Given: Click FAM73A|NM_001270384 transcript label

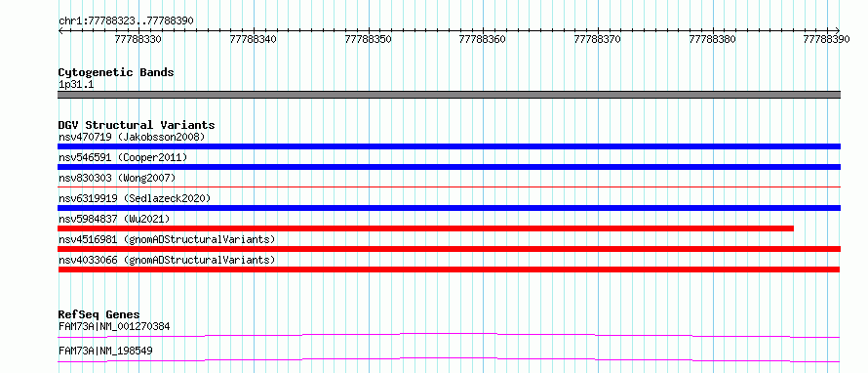Looking at the screenshot, I should pos(114,326).
